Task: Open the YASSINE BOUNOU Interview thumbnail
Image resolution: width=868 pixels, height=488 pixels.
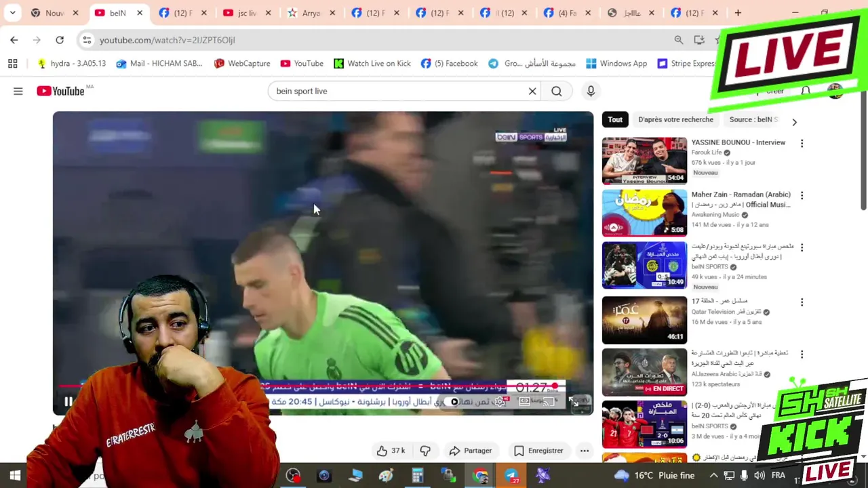Action: 644,161
